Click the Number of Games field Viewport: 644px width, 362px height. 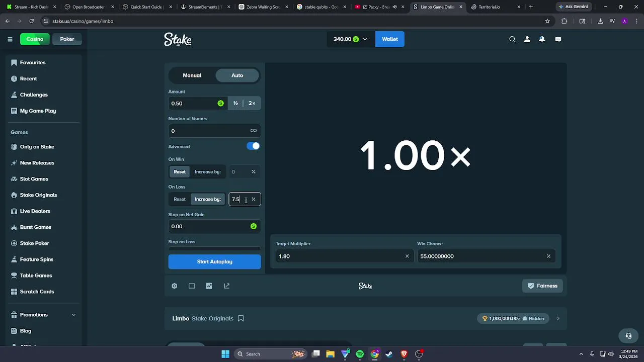pos(215,131)
